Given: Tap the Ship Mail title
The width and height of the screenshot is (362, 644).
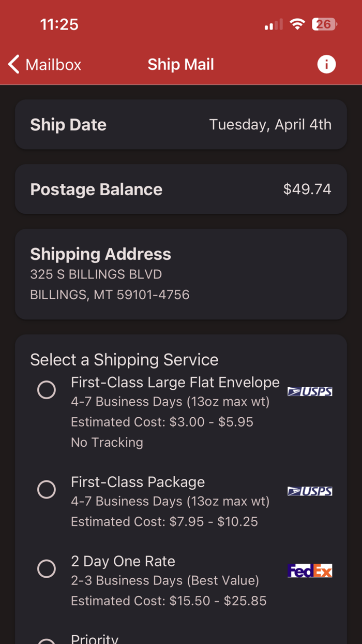Looking at the screenshot, I should point(180,64).
